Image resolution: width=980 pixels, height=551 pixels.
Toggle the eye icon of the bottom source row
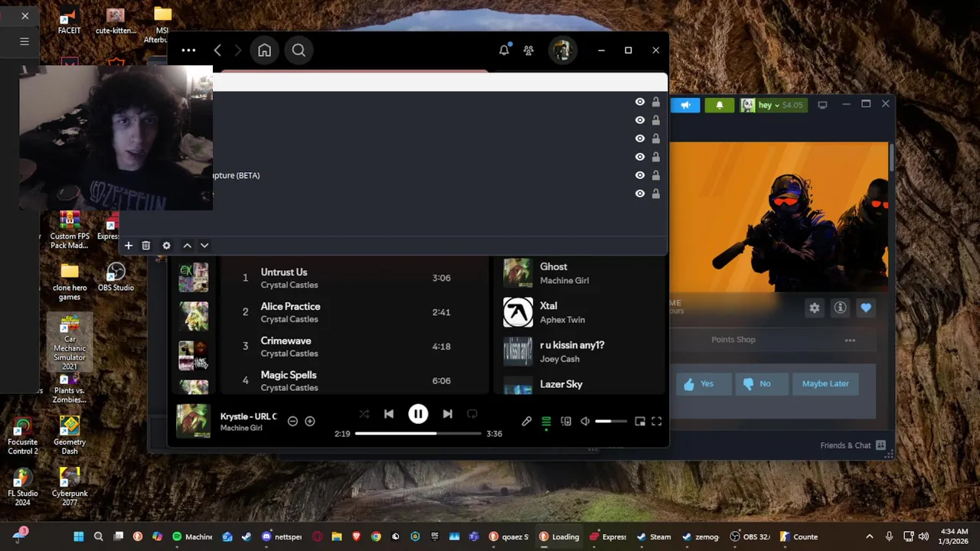coord(639,194)
